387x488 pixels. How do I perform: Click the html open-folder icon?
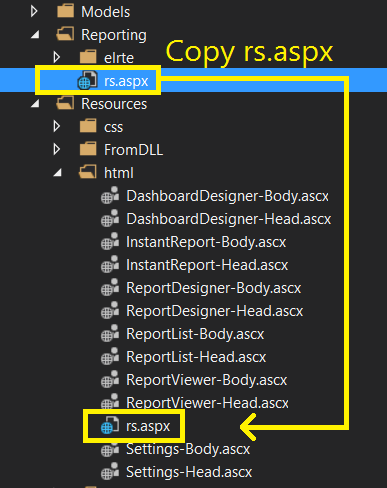click(88, 172)
